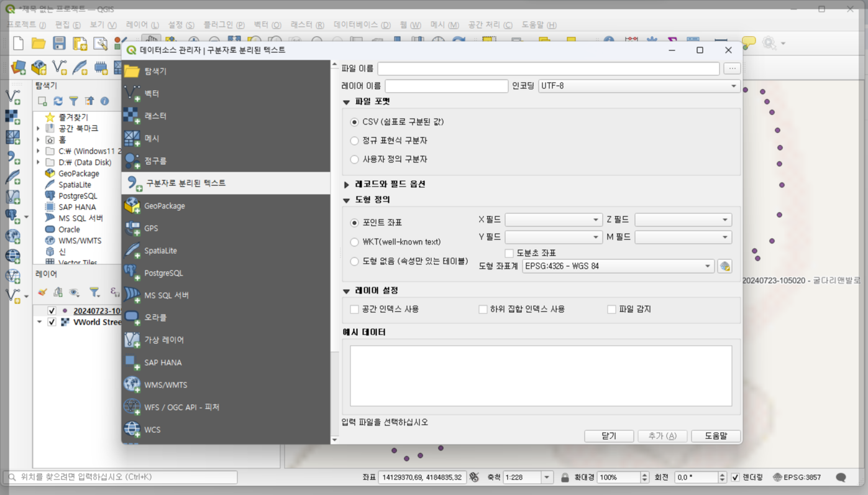The width and height of the screenshot is (868, 495).
Task: Create a new project with the blank page icon
Action: (x=19, y=43)
